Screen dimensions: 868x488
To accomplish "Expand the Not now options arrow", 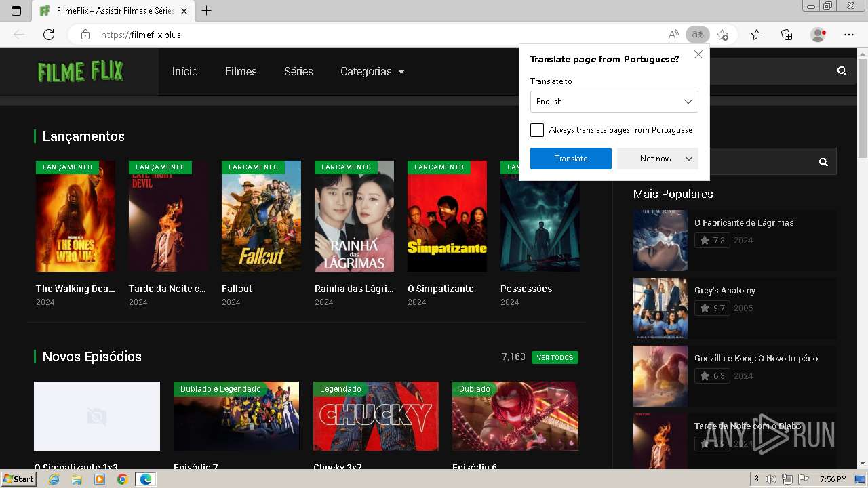I will [x=689, y=159].
